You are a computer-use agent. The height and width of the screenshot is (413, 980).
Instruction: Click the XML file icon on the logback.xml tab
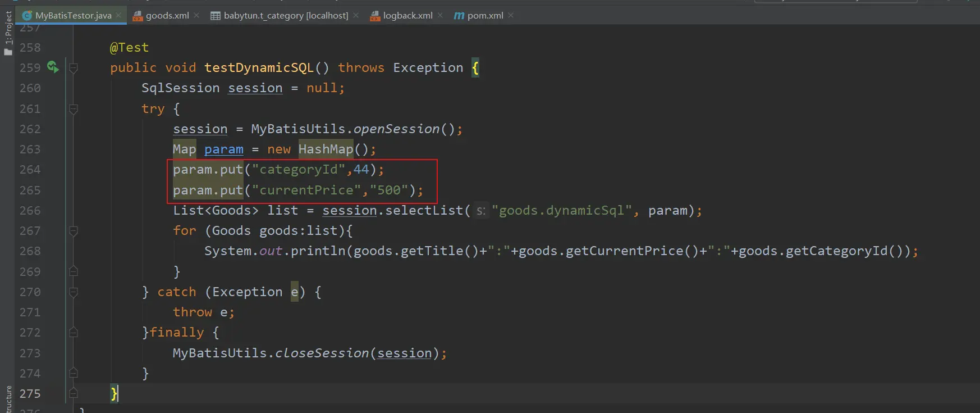click(x=375, y=16)
